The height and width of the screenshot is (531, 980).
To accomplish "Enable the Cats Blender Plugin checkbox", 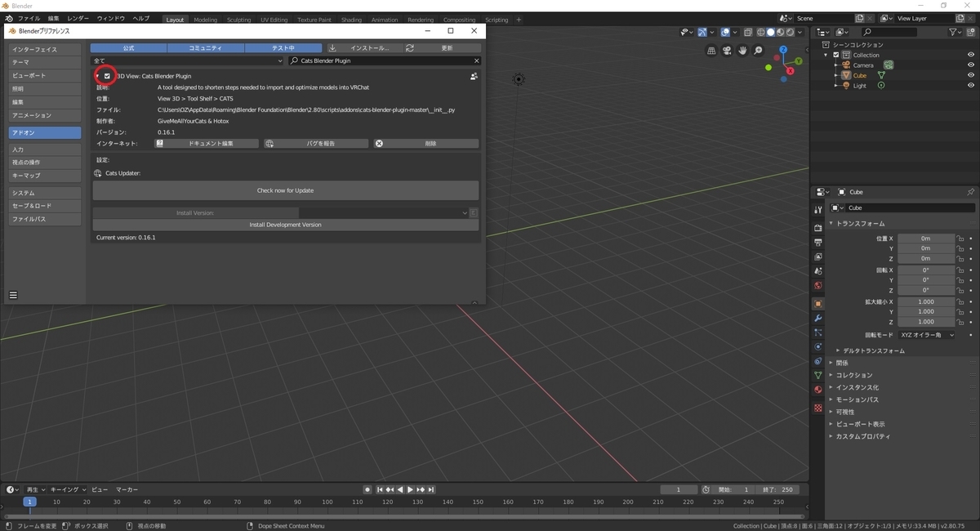I will [x=107, y=76].
